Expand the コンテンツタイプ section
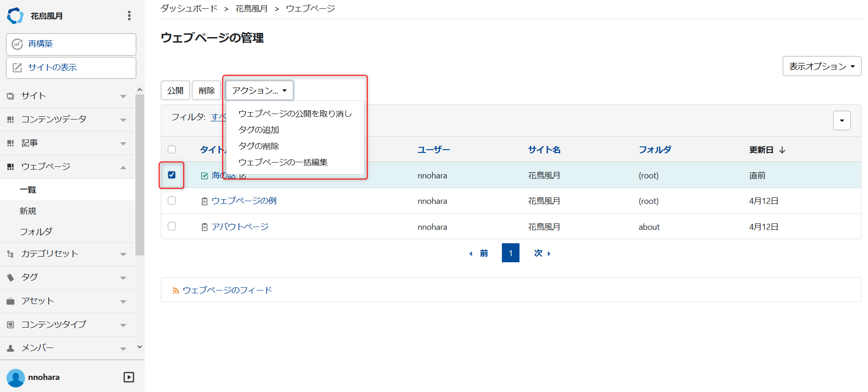Viewport: 868px width, 392px height. pos(123,325)
